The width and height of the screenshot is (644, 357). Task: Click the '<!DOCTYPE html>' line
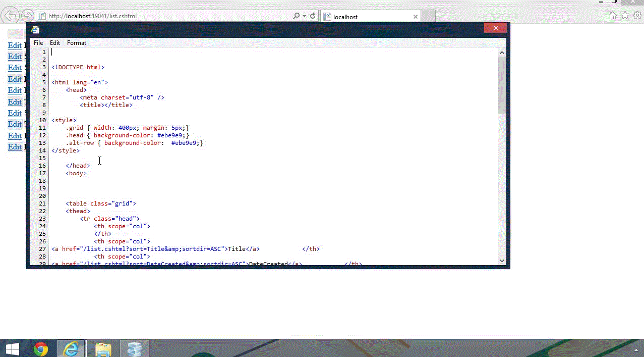tap(78, 67)
